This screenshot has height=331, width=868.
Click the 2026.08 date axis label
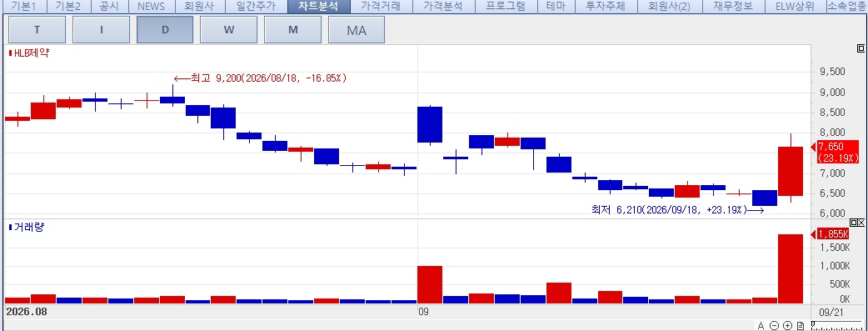pyautogui.click(x=27, y=312)
